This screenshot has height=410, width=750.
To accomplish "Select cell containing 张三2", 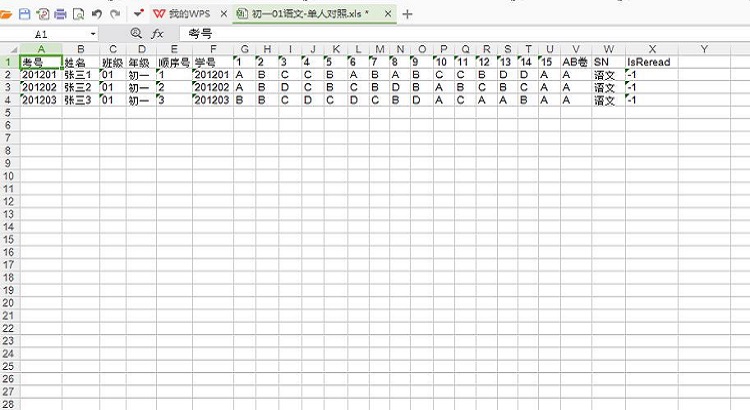I will tap(80, 87).
